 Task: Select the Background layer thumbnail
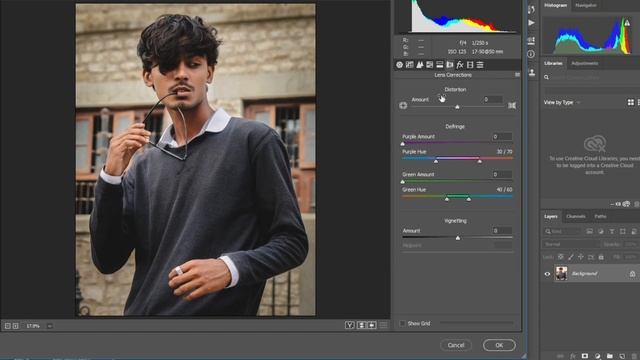point(561,273)
